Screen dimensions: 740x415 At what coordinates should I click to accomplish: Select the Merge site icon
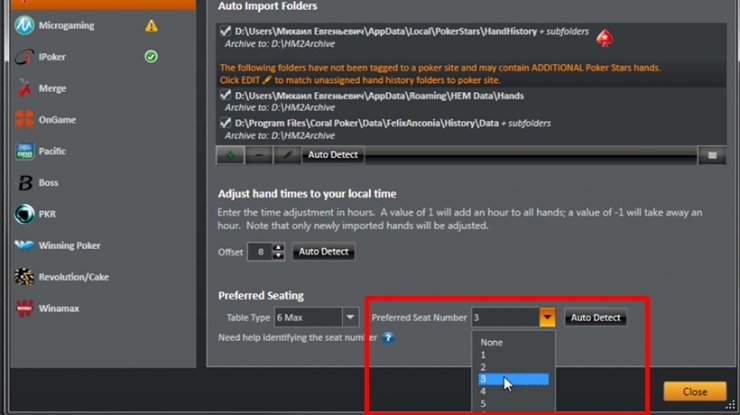(25, 88)
